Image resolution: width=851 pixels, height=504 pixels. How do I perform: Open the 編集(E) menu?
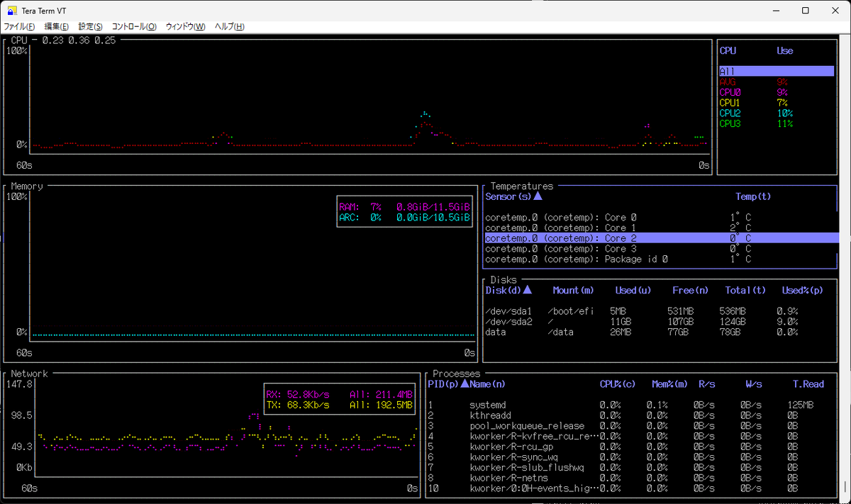(x=57, y=26)
